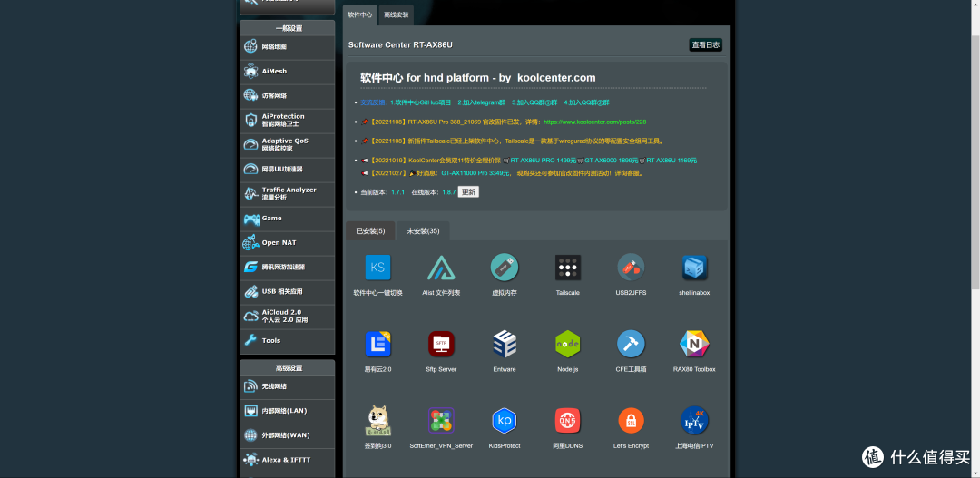980x478 pixels.
Task: Switch to the 软件中心 tab
Action: coord(360,15)
